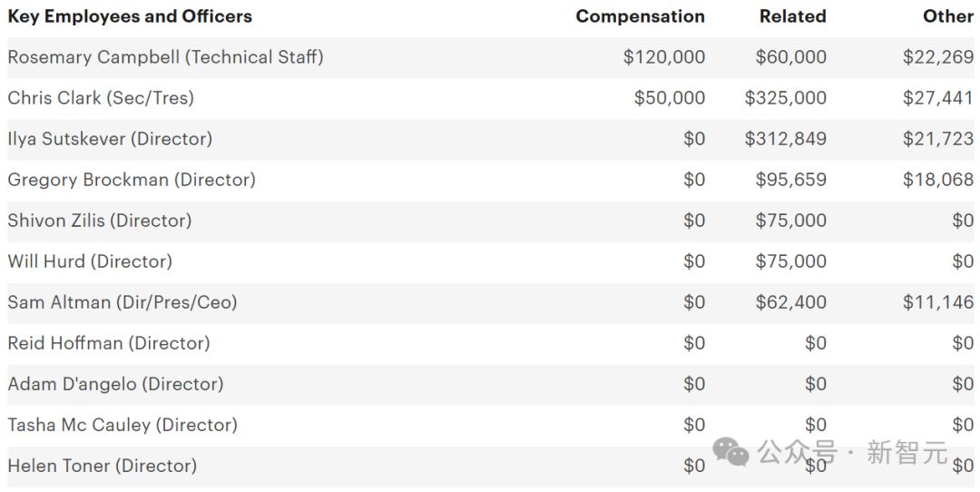Click the Compensation column header

coord(640,16)
